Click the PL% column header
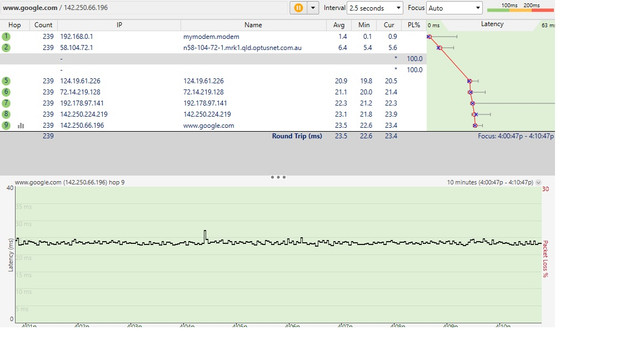The image size is (640, 360). coord(414,25)
